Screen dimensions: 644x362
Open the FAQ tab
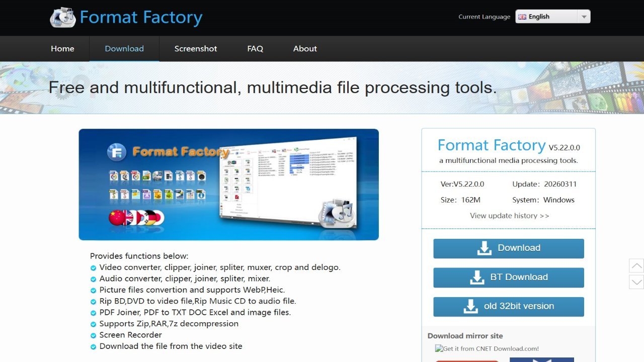tap(255, 49)
